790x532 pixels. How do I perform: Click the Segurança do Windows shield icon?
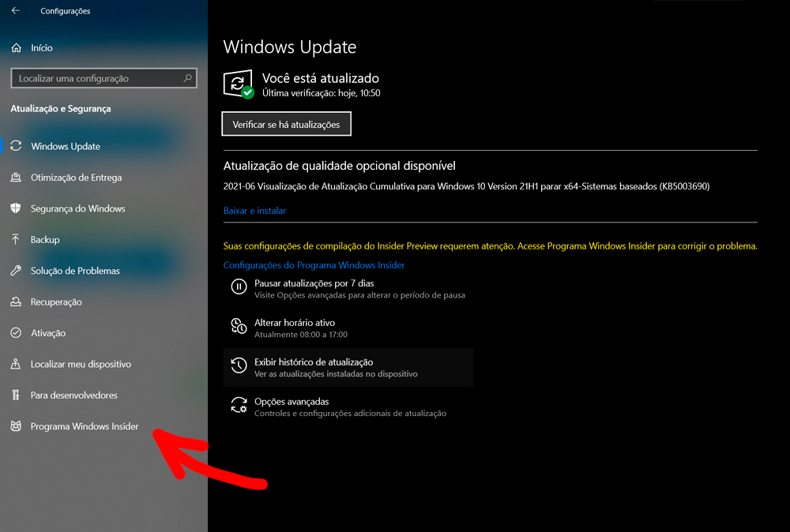click(16, 208)
